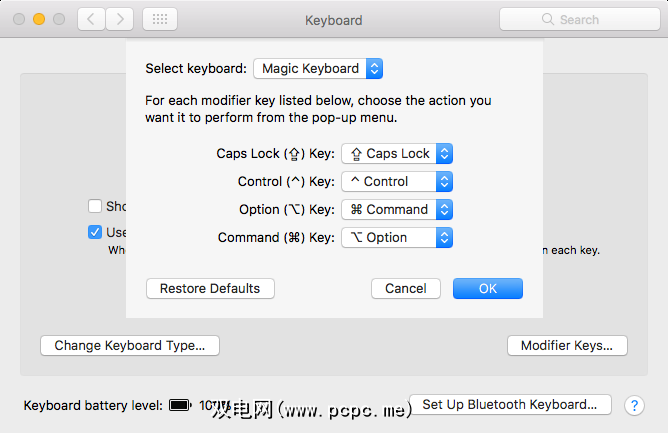Cancel the modifier keys dialog
The width and height of the screenshot is (668, 433).
406,288
